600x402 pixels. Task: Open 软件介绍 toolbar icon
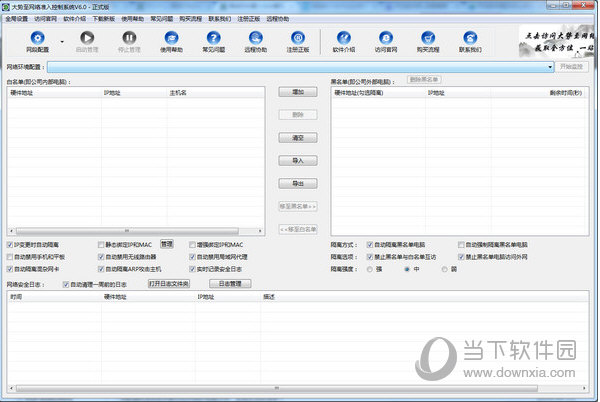tap(344, 41)
